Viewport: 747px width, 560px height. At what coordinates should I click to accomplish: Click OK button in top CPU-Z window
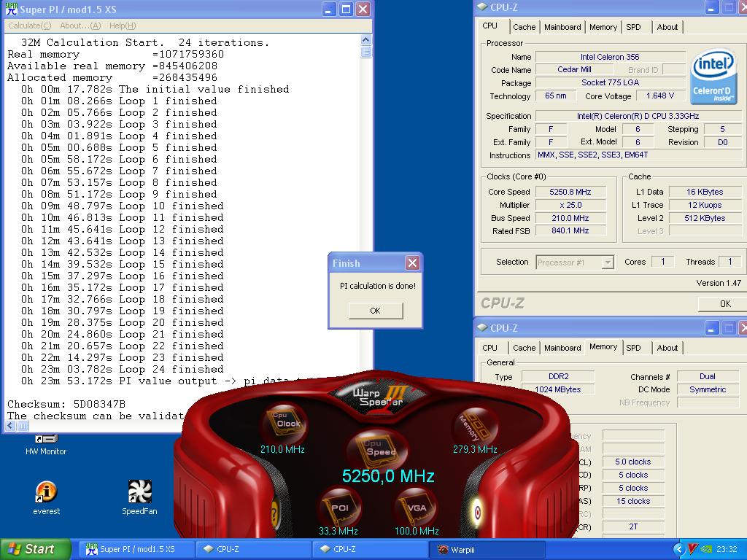722,304
